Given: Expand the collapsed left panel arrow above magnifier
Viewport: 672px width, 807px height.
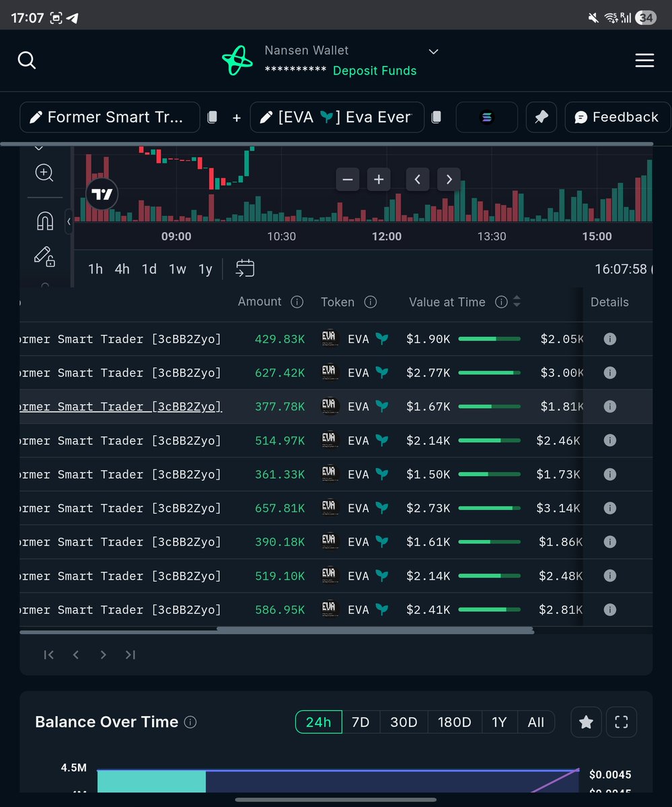Looking at the screenshot, I should tap(38, 147).
